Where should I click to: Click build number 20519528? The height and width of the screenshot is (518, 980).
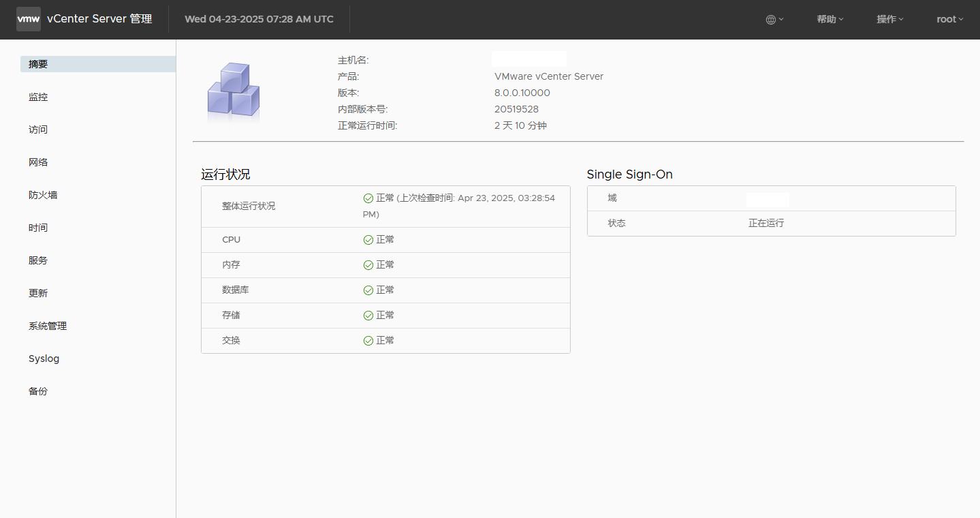[x=516, y=109]
